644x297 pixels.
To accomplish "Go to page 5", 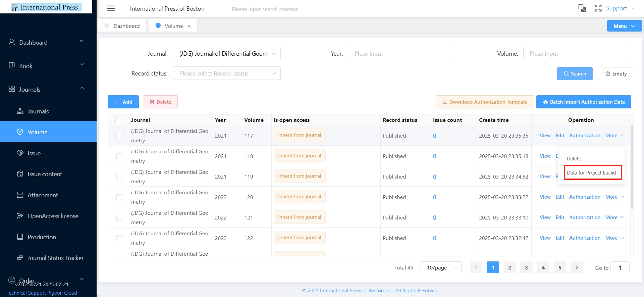I will coord(560,267).
